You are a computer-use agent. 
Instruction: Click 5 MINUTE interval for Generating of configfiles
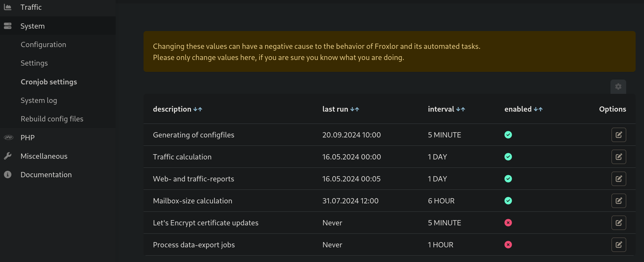pos(445,135)
